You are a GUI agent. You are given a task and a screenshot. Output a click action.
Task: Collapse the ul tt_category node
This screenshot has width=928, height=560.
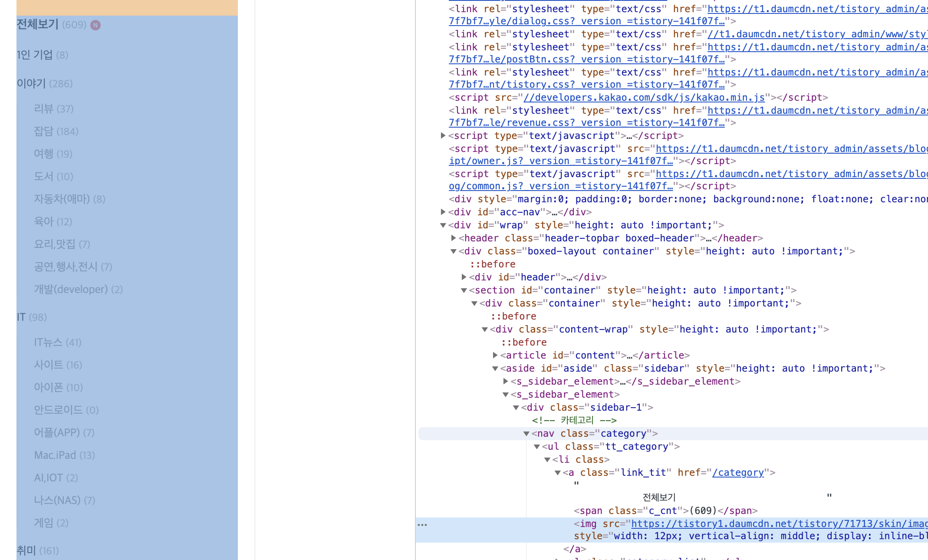[x=536, y=446]
